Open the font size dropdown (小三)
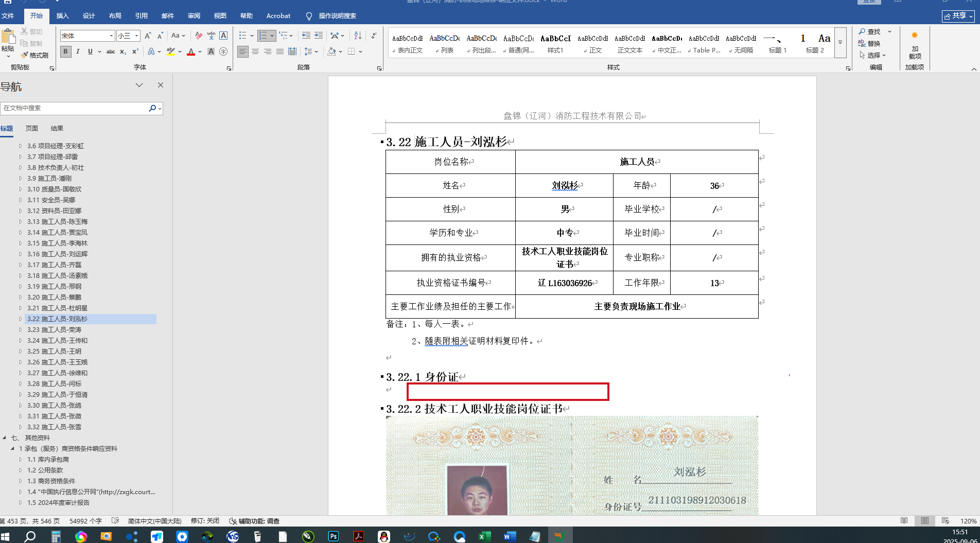The image size is (980, 543). (x=136, y=36)
